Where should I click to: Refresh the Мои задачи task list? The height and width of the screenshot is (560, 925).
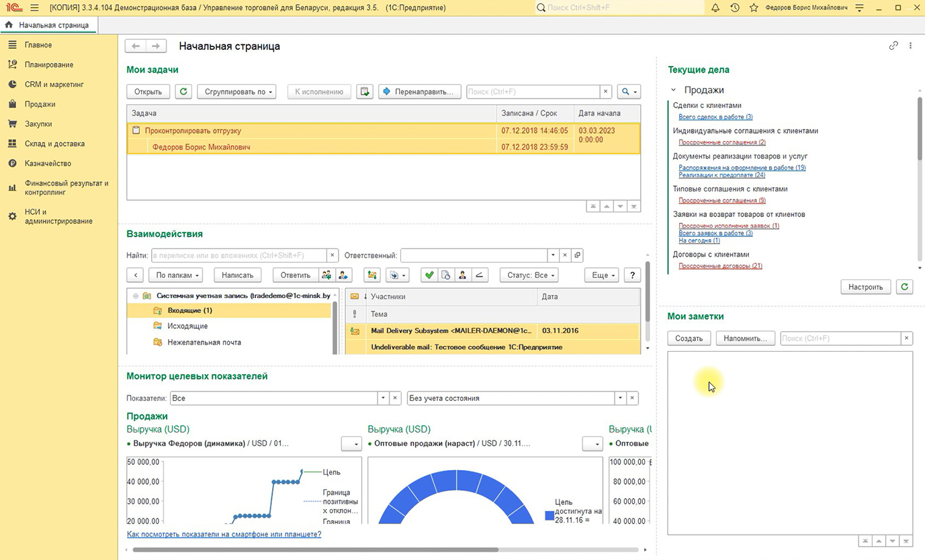coord(183,92)
